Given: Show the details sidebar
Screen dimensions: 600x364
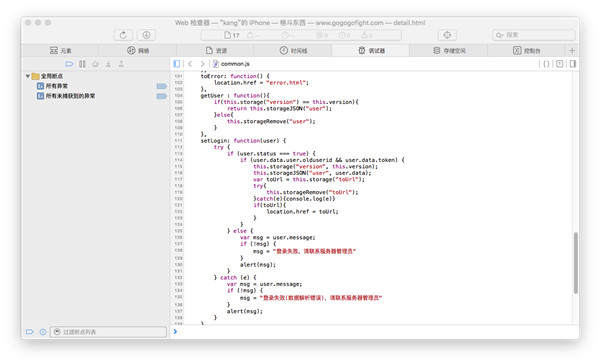Looking at the screenshot, I should pos(572,64).
